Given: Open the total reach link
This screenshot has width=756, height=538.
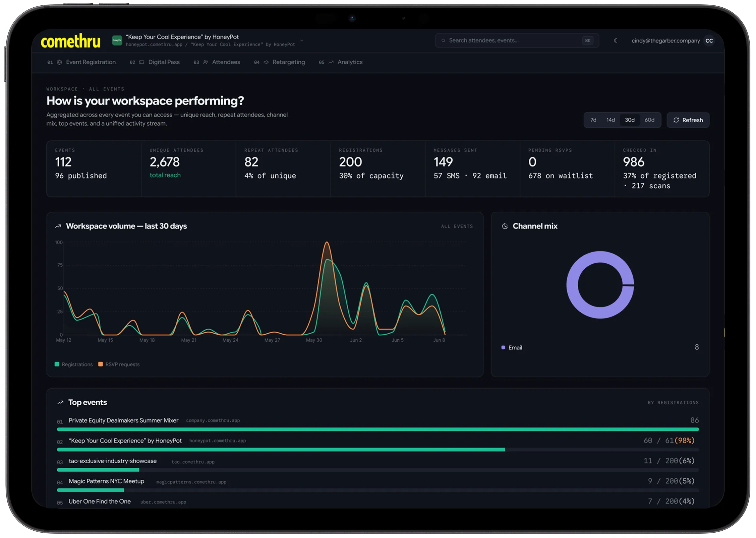Looking at the screenshot, I should pyautogui.click(x=165, y=175).
